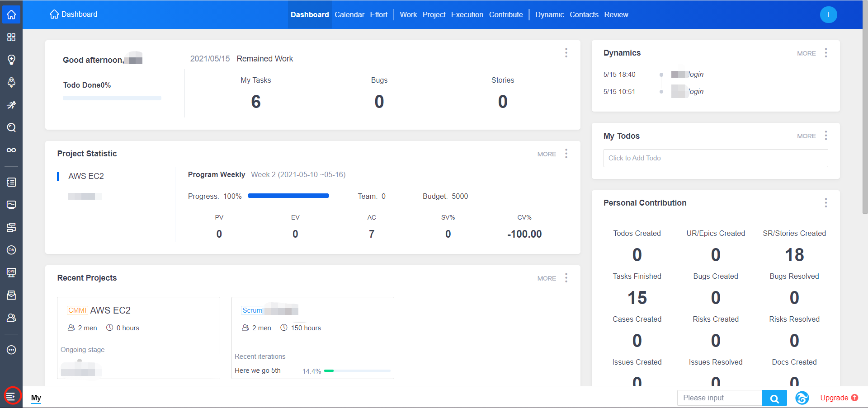Open the infinity loop sidebar icon
The height and width of the screenshot is (408, 868).
tap(11, 150)
